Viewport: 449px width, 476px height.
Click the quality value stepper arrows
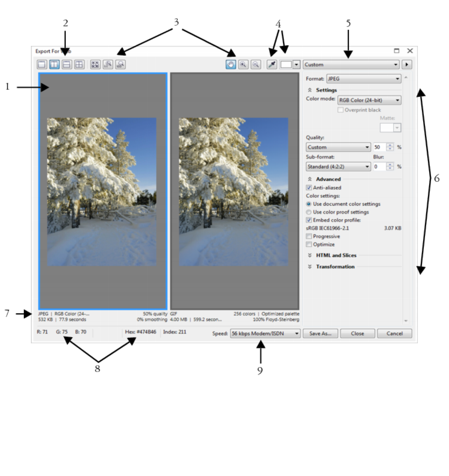click(390, 147)
